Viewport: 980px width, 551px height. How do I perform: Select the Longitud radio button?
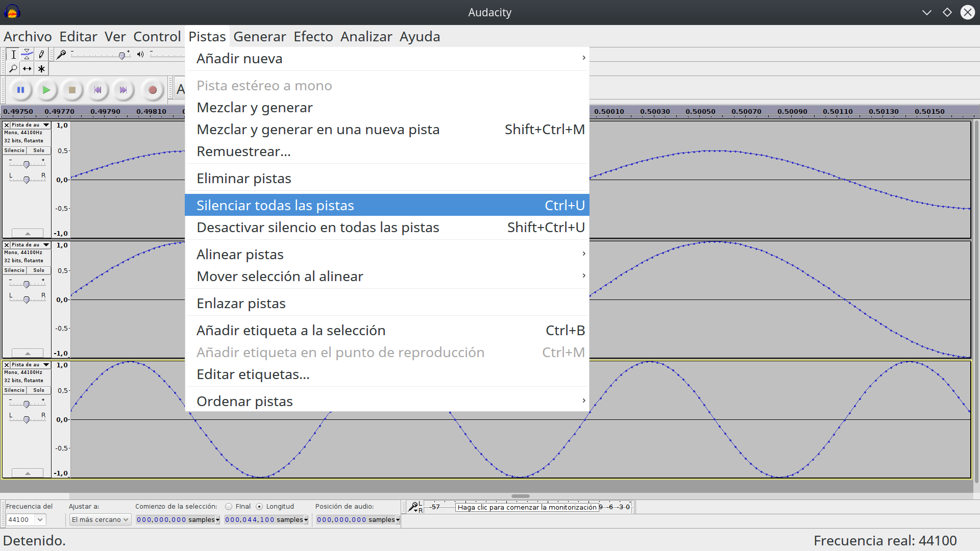pos(259,507)
